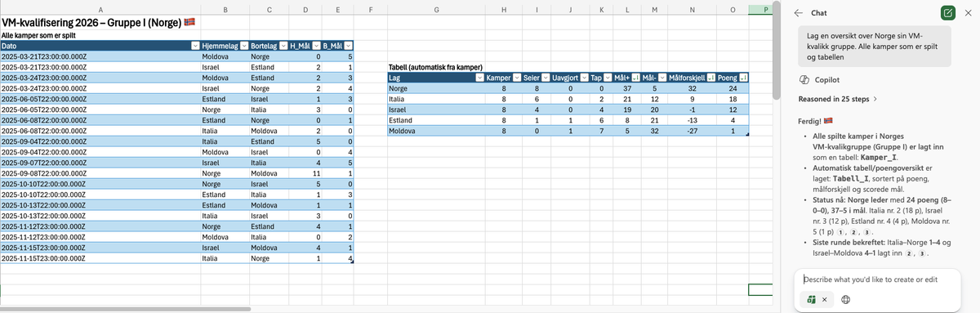Open the Kamper column filter dropdown
This screenshot has width=980, height=313.
coord(517,77)
